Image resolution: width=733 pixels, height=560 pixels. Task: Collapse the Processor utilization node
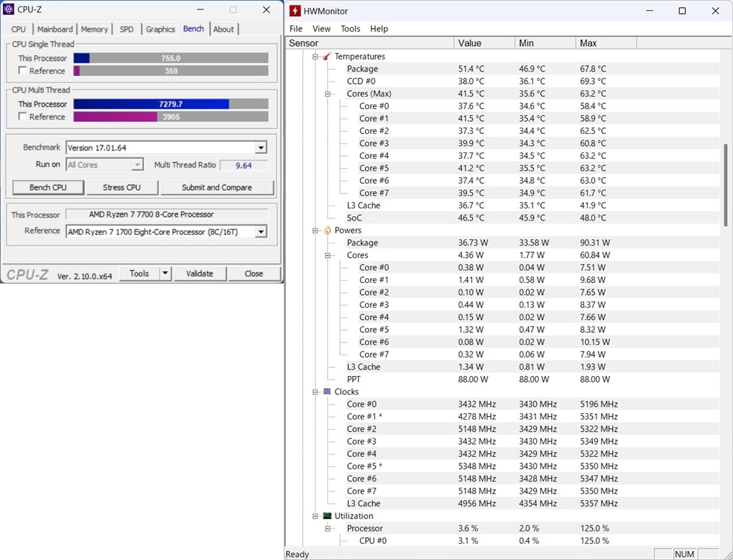(328, 528)
